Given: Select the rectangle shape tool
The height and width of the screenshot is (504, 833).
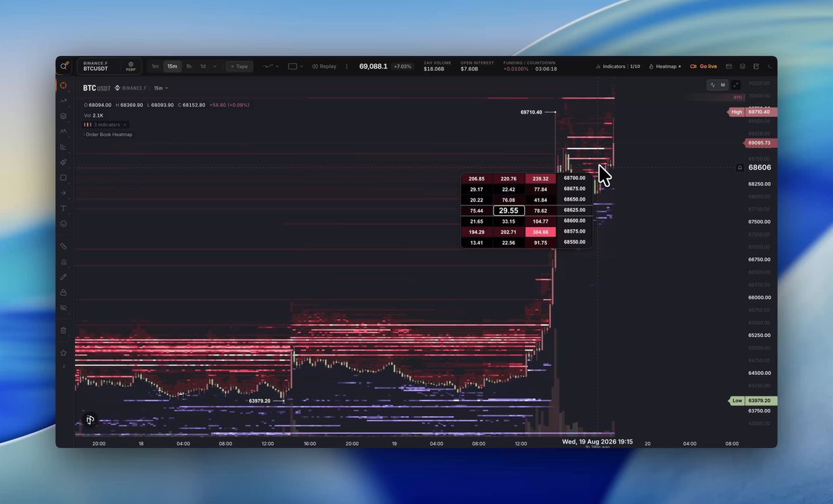Looking at the screenshot, I should [x=63, y=178].
